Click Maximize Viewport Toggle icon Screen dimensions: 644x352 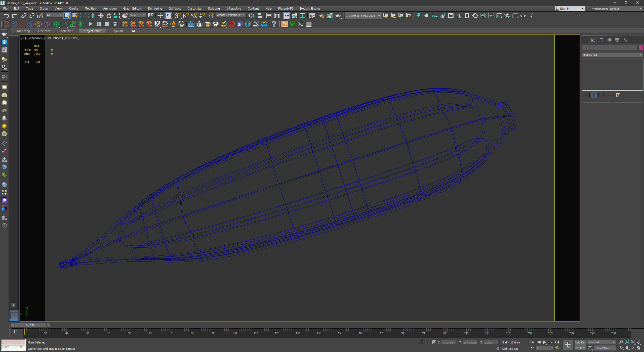tap(638, 348)
